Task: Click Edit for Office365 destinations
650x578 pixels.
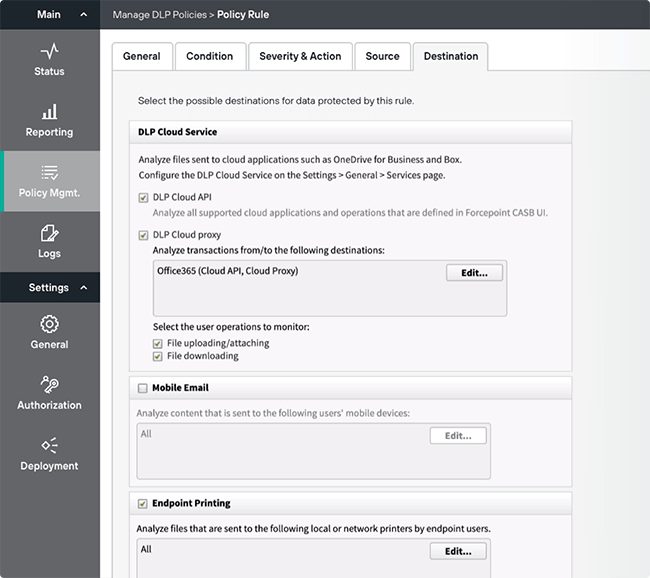Action: tap(474, 272)
